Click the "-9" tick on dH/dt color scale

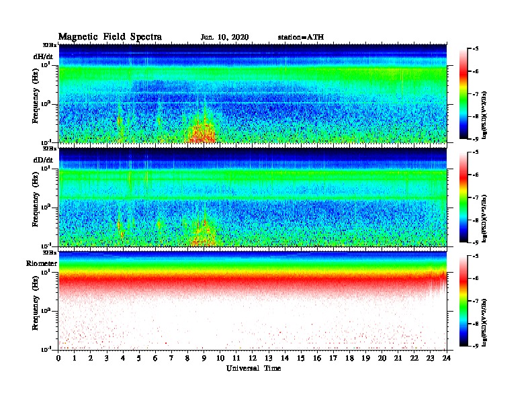click(x=475, y=139)
